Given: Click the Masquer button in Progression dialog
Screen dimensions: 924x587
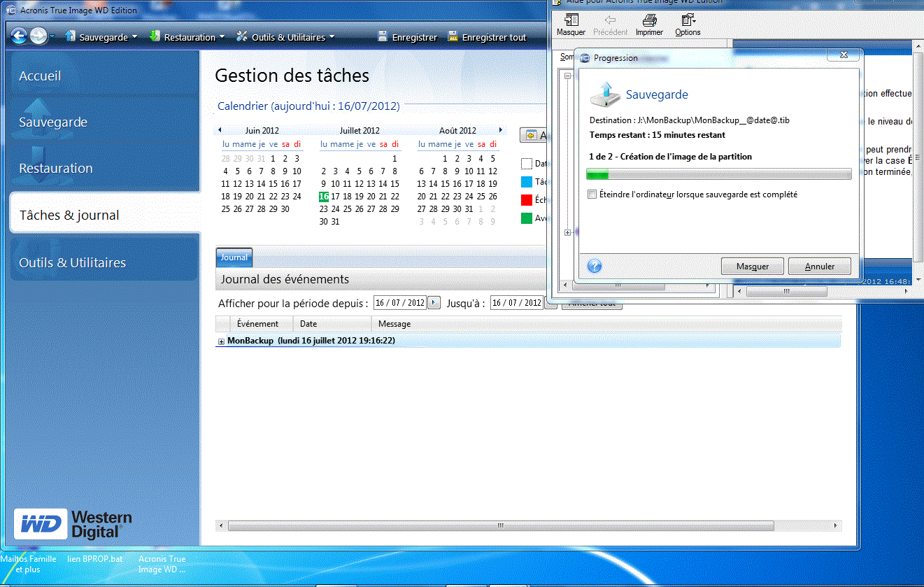Looking at the screenshot, I should 752,266.
